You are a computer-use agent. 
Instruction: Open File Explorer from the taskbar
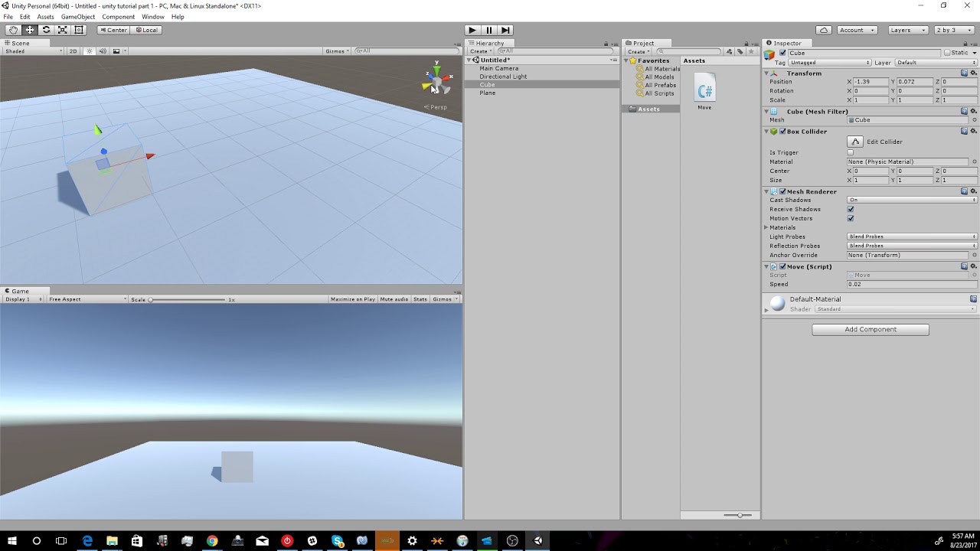tap(112, 541)
